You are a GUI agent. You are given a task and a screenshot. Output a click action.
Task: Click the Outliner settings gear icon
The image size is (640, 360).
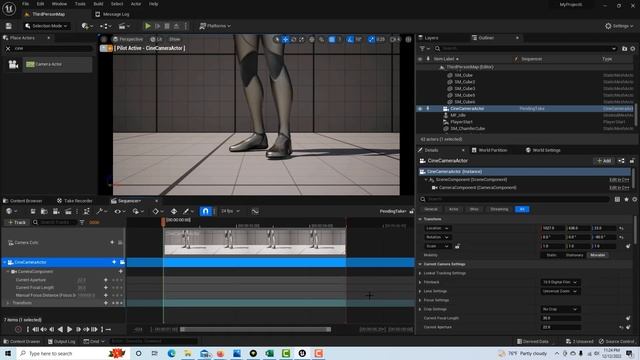pyautogui.click(x=633, y=49)
